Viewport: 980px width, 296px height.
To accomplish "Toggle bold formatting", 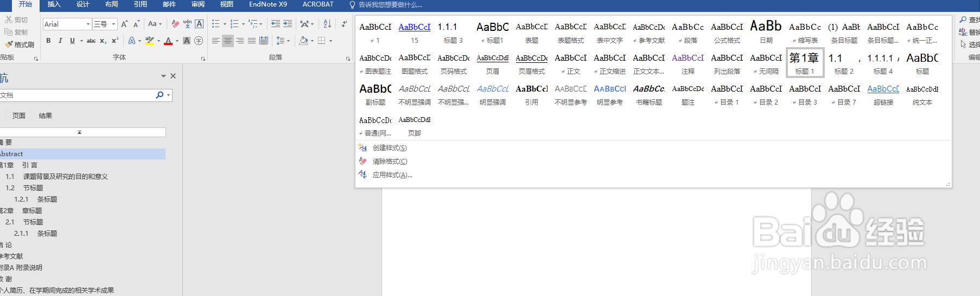I will pyautogui.click(x=48, y=41).
